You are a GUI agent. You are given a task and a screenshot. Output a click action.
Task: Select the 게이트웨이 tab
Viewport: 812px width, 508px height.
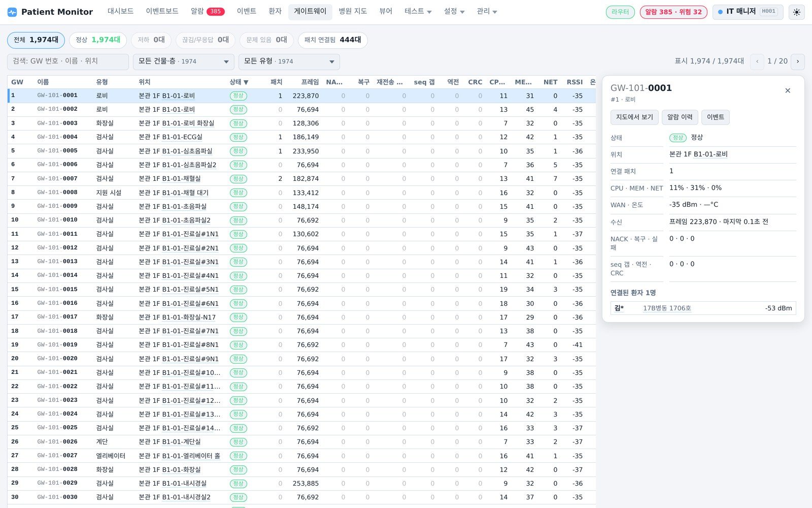310,11
